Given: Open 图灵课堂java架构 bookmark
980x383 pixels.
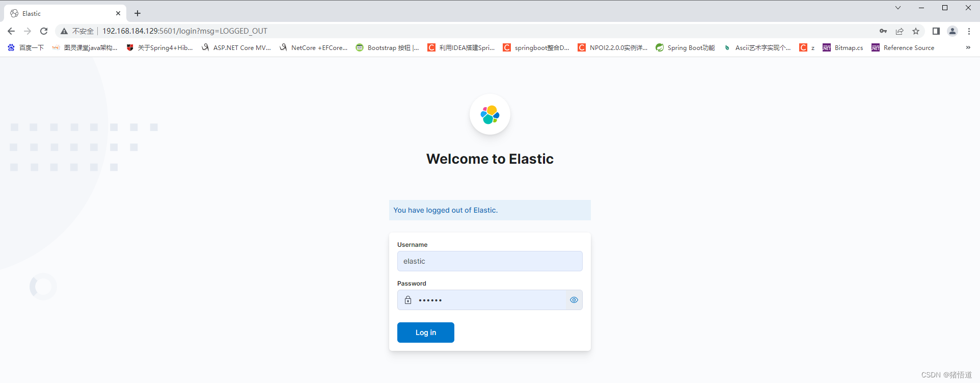Looking at the screenshot, I should tap(85, 47).
